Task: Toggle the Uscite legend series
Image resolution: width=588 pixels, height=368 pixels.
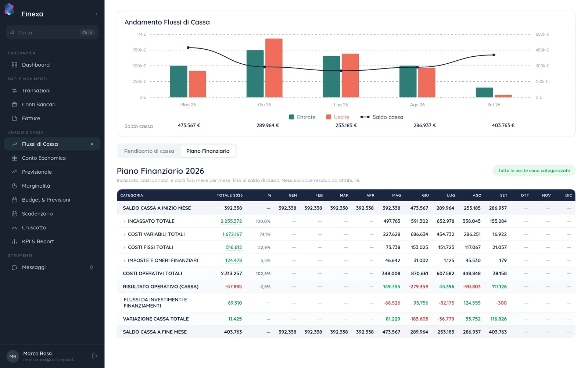Action: tap(338, 117)
